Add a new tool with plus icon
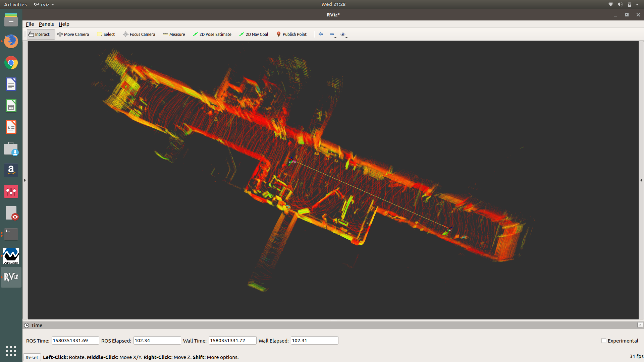The image size is (644, 362). (321, 34)
